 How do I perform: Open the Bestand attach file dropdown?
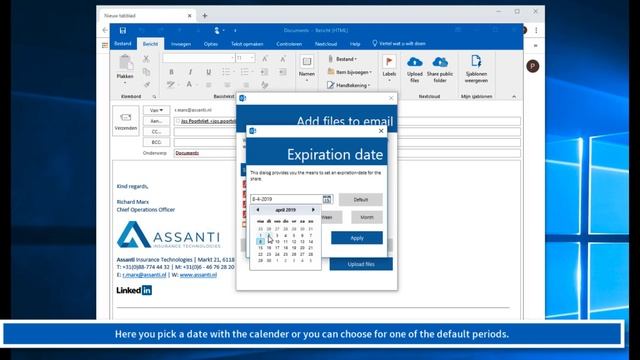[x=343, y=59]
